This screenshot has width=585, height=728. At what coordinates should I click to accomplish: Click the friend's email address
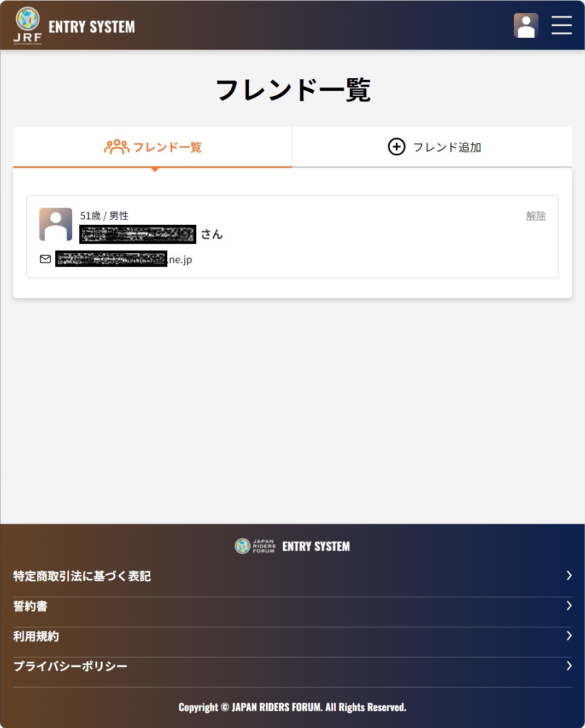[124, 259]
